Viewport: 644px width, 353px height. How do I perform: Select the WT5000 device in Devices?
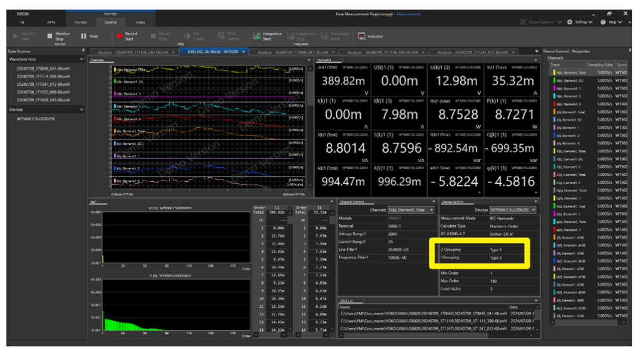click(x=36, y=119)
